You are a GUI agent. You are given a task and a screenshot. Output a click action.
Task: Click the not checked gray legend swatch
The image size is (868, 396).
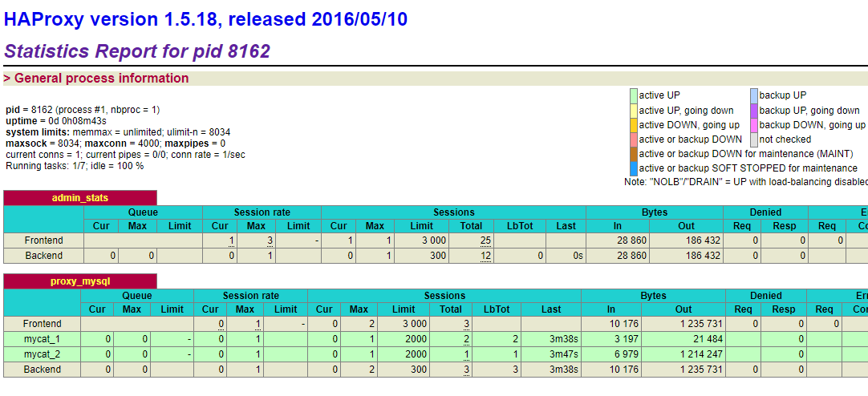point(754,139)
